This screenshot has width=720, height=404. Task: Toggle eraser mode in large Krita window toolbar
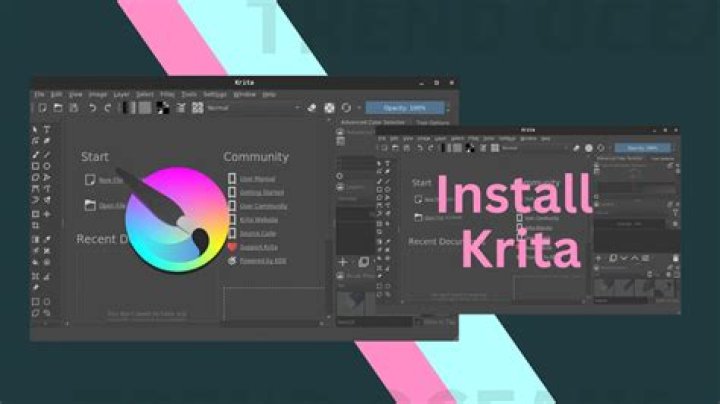tap(312, 108)
